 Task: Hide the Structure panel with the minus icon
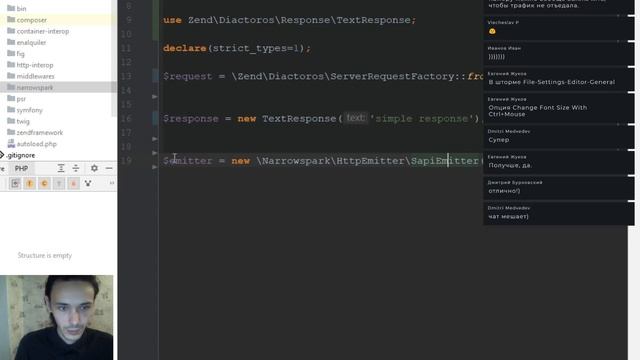pyautogui.click(x=109, y=168)
